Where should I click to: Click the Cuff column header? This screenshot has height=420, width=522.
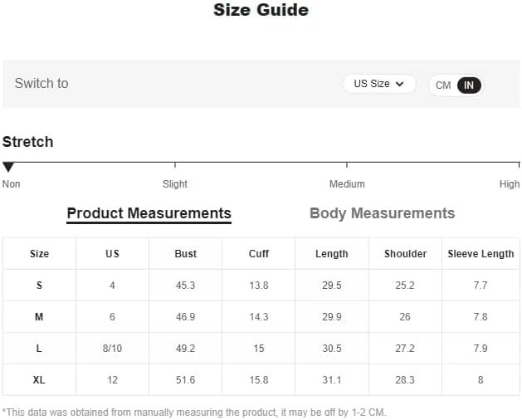coord(259,254)
